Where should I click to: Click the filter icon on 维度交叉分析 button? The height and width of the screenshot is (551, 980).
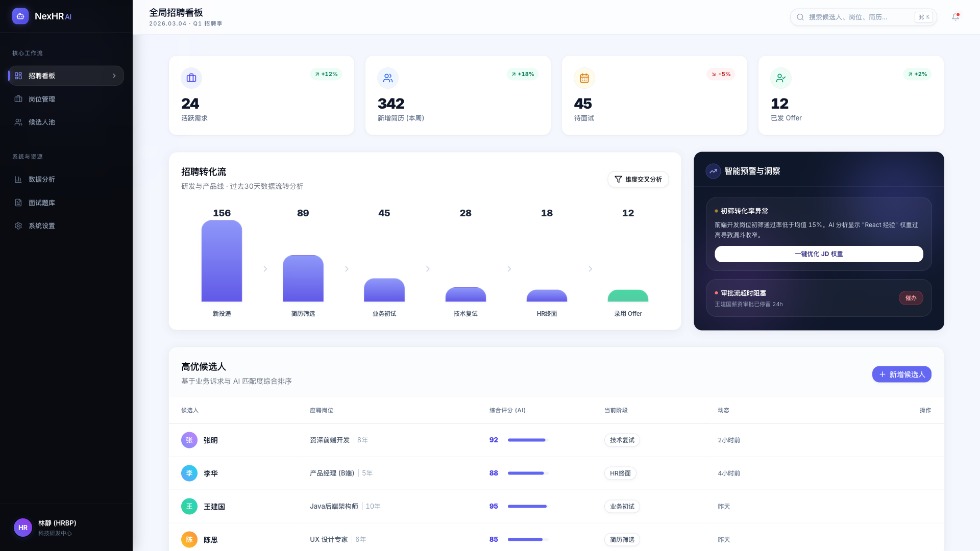click(x=618, y=179)
